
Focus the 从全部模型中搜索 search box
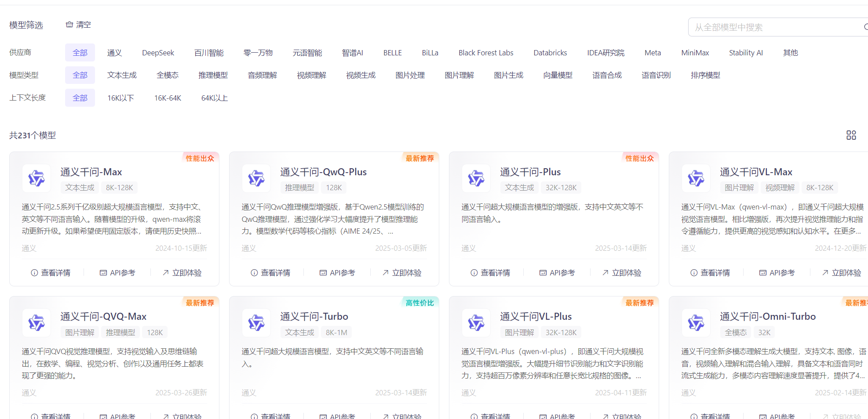point(778,27)
